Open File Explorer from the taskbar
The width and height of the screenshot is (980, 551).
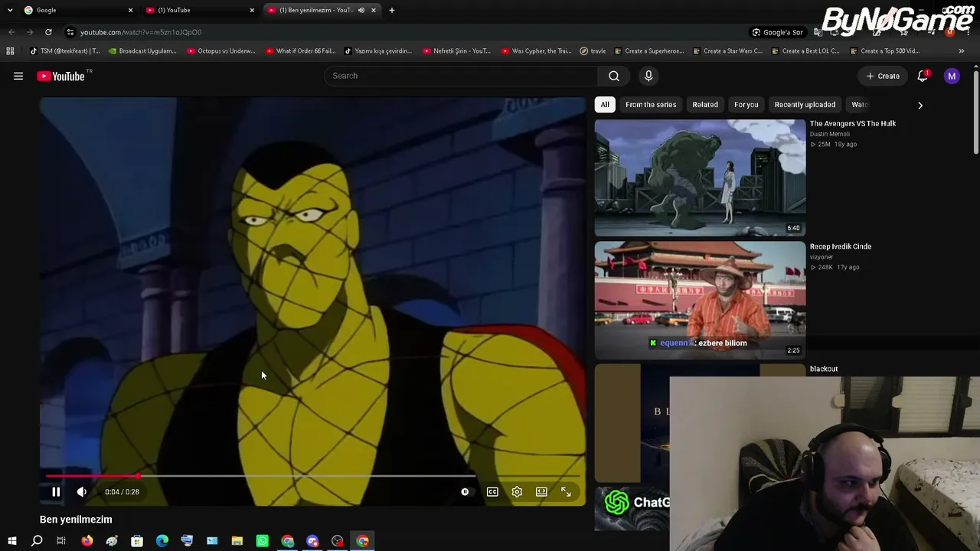pos(237,541)
